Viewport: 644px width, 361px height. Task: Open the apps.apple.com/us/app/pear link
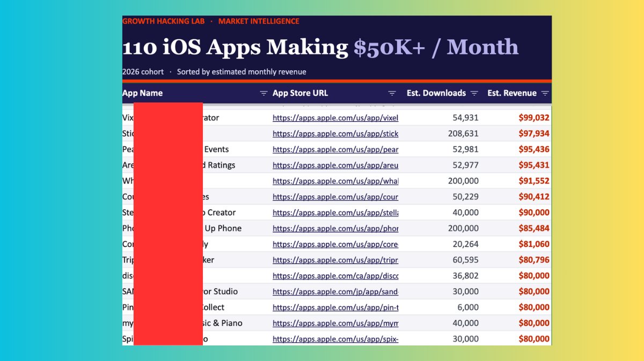tap(335, 149)
